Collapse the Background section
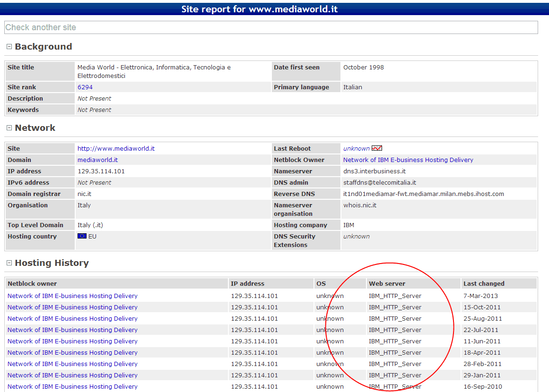The height and width of the screenshot is (392, 549). tap(9, 46)
